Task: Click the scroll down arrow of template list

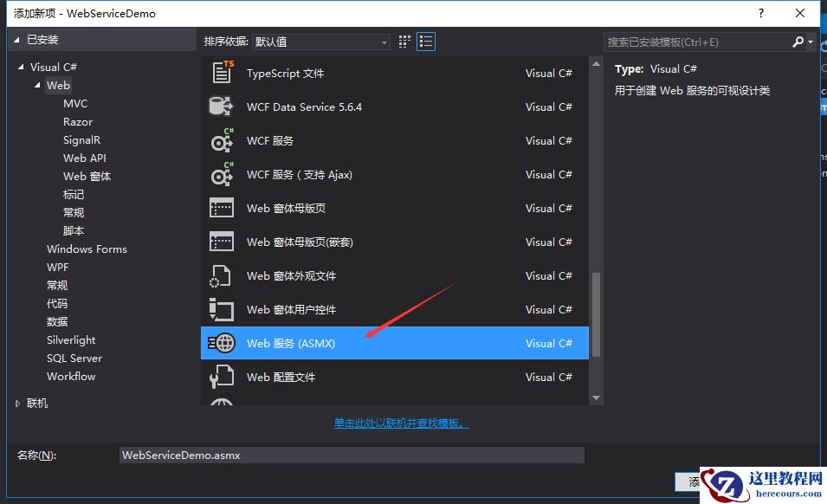Action: (596, 397)
